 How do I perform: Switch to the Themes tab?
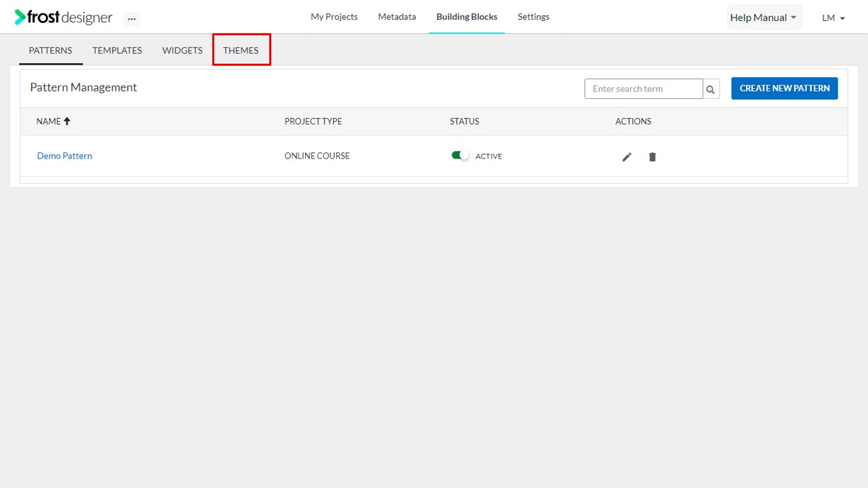241,51
